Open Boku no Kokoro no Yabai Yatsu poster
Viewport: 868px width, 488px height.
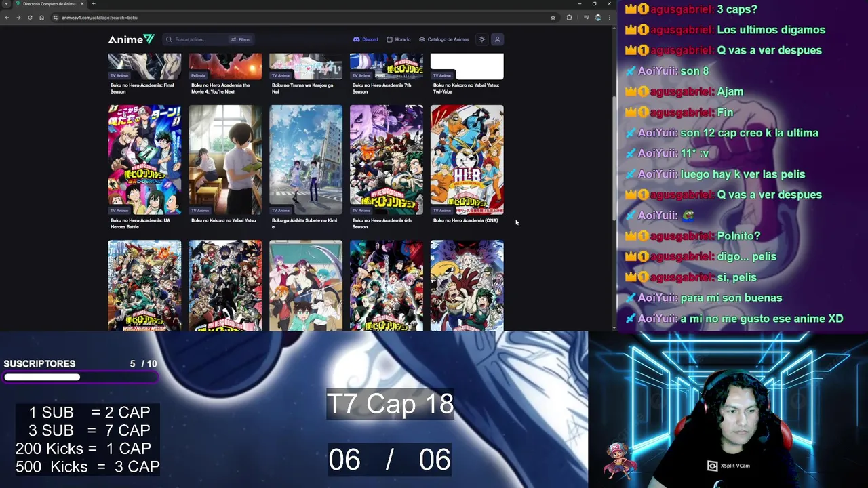pos(225,159)
